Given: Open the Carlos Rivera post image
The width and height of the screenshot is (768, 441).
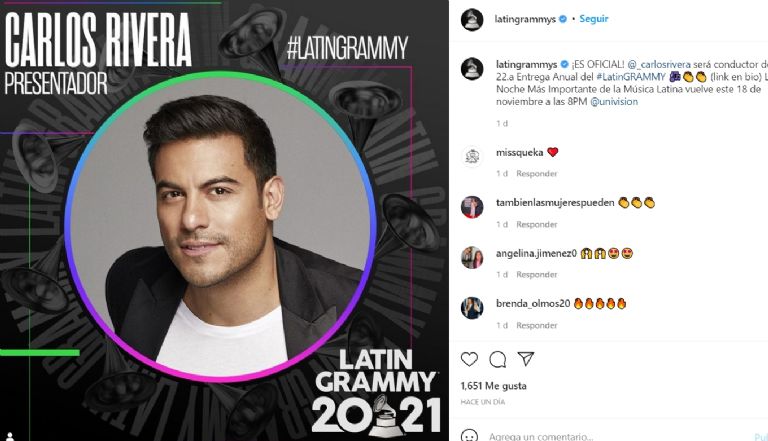Looking at the screenshot, I should [224, 220].
